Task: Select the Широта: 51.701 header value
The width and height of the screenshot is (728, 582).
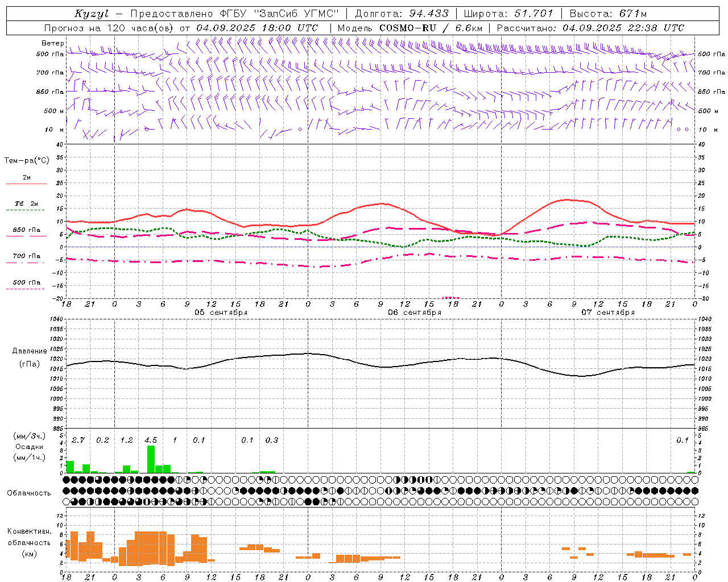Action: tap(508, 14)
